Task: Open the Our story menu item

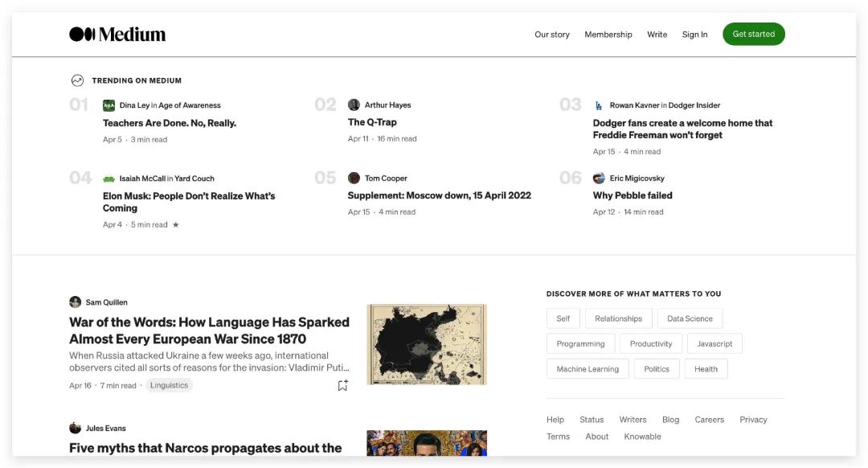Action: point(552,35)
